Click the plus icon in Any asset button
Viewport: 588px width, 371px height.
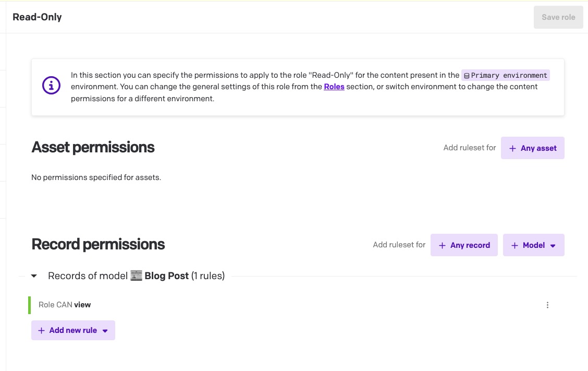coord(512,148)
